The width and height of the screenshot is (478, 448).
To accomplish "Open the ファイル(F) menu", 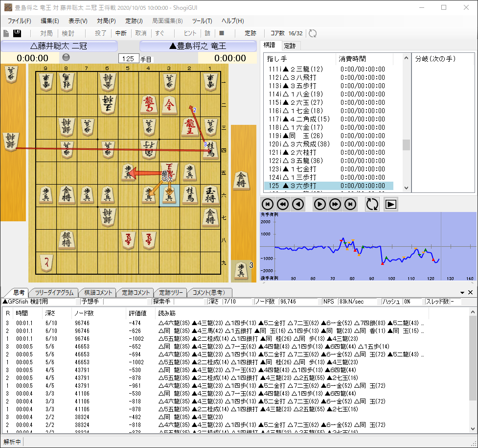I will tap(19, 21).
